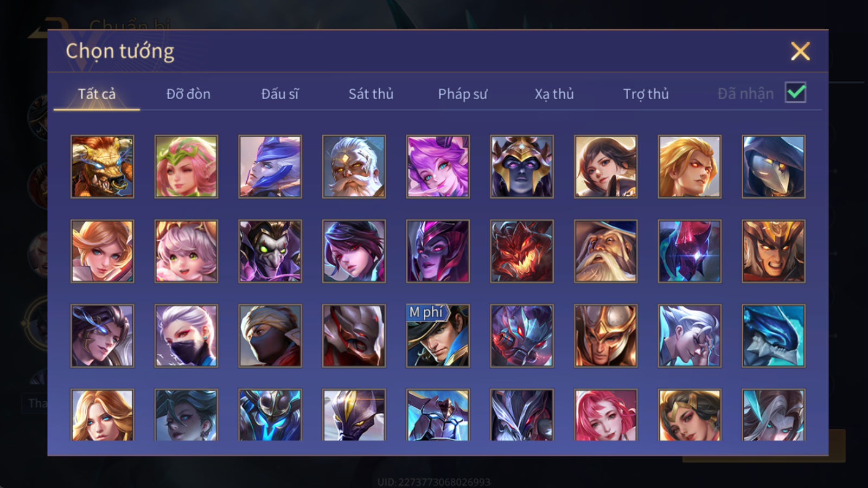Viewport: 868px width, 488px height.
Task: Select the hero labeled M phí
Action: click(x=438, y=336)
